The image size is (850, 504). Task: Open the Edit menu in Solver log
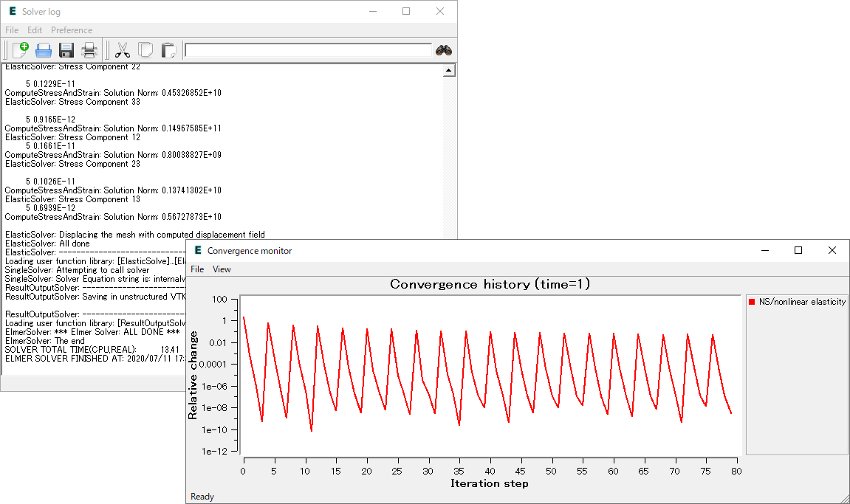35,30
